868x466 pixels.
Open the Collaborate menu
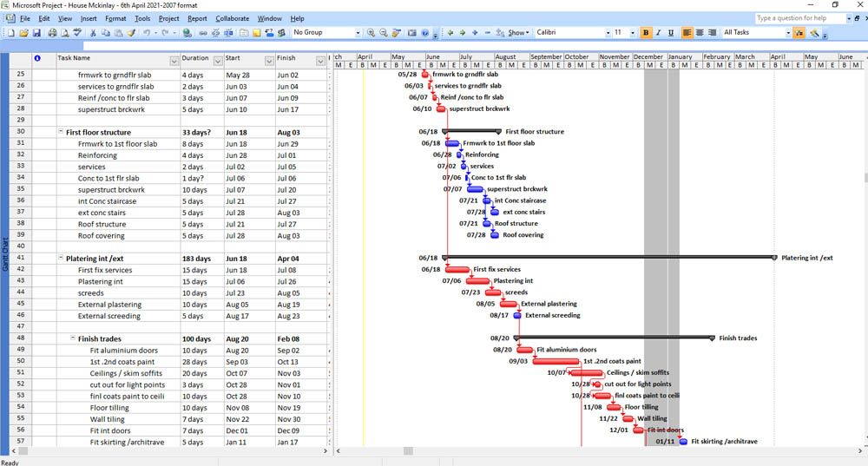tap(233, 18)
